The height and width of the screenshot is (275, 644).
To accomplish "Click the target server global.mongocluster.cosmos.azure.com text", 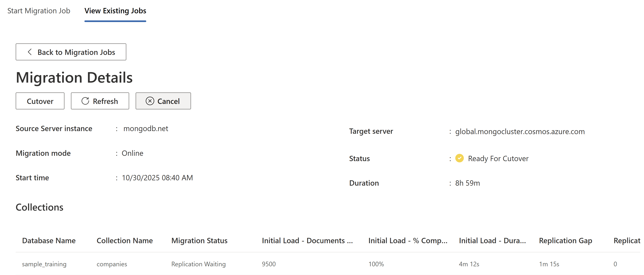I will click(520, 131).
